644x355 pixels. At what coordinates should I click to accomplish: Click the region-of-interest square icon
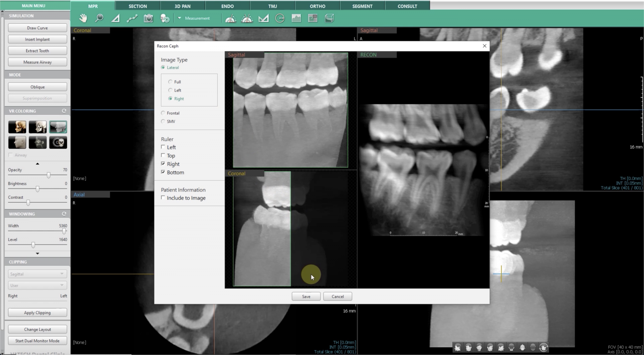coord(313,18)
